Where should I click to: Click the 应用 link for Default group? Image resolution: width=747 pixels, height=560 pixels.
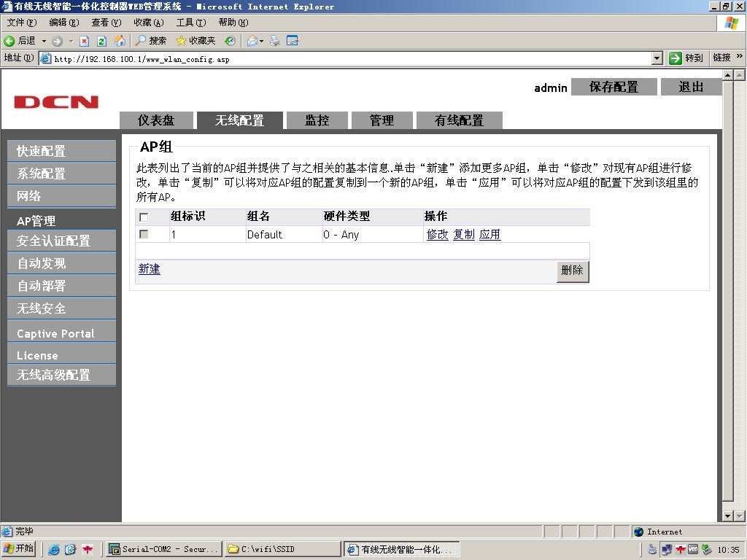click(x=489, y=235)
